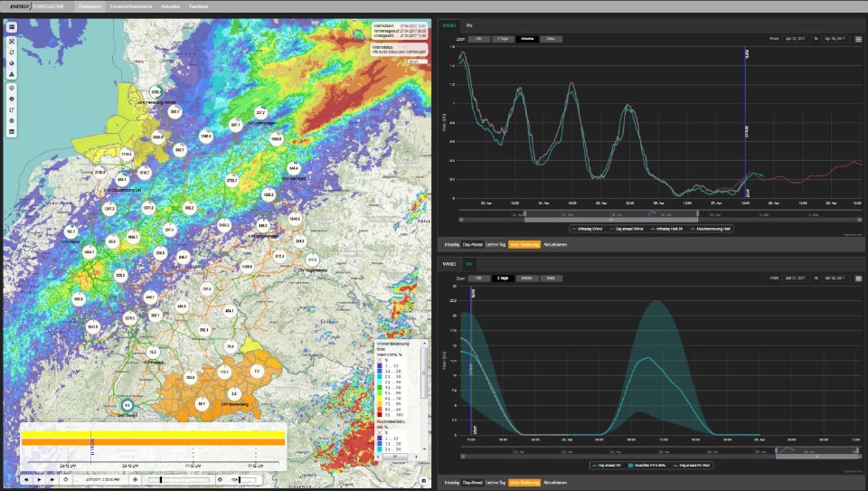
Task: Click the fullscreen expand icon in map toolbar
Action: [12, 42]
